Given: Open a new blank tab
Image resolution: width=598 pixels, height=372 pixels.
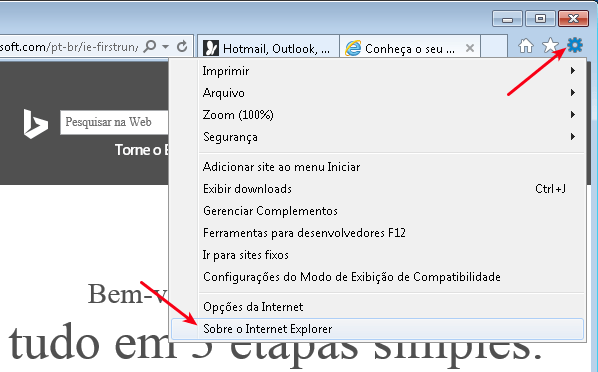Looking at the screenshot, I should (x=494, y=47).
